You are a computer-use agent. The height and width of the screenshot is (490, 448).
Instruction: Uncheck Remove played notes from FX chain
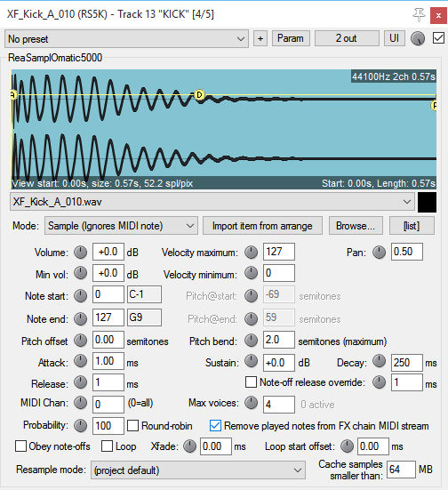[x=216, y=426]
